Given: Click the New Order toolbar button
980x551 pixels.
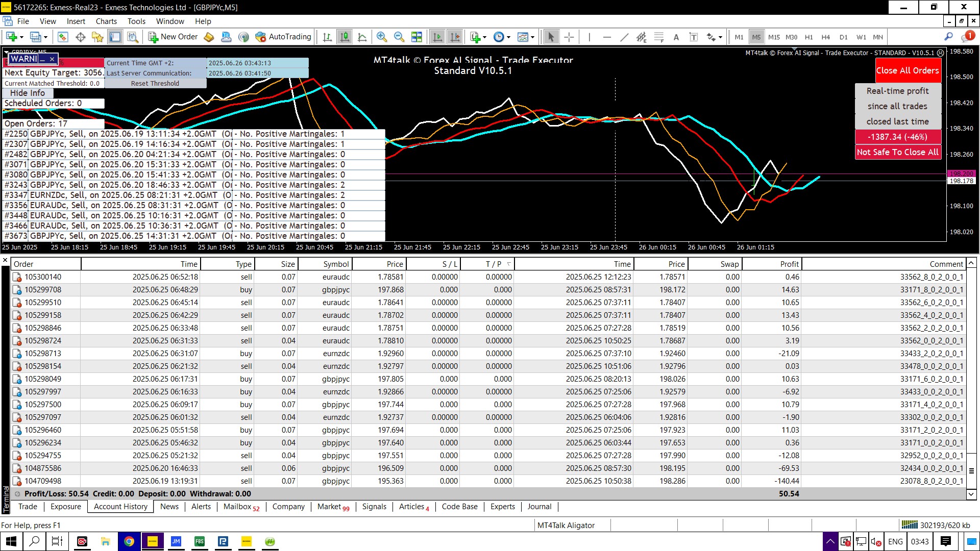Looking at the screenshot, I should point(173,37).
